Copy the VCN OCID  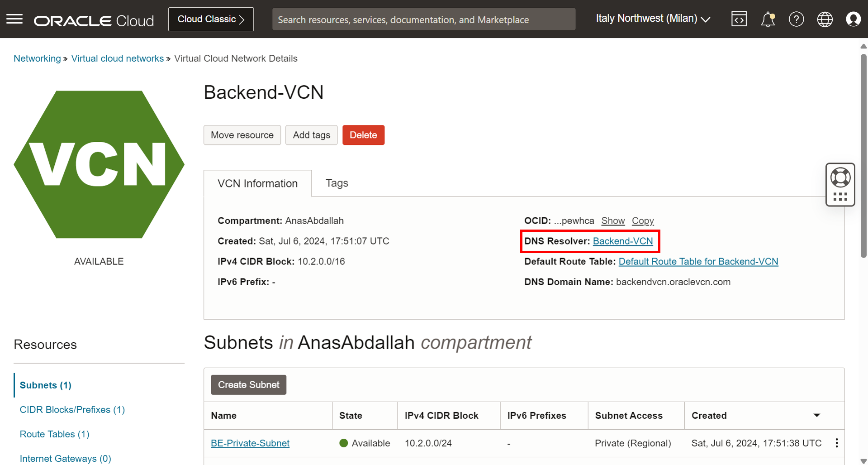(642, 221)
